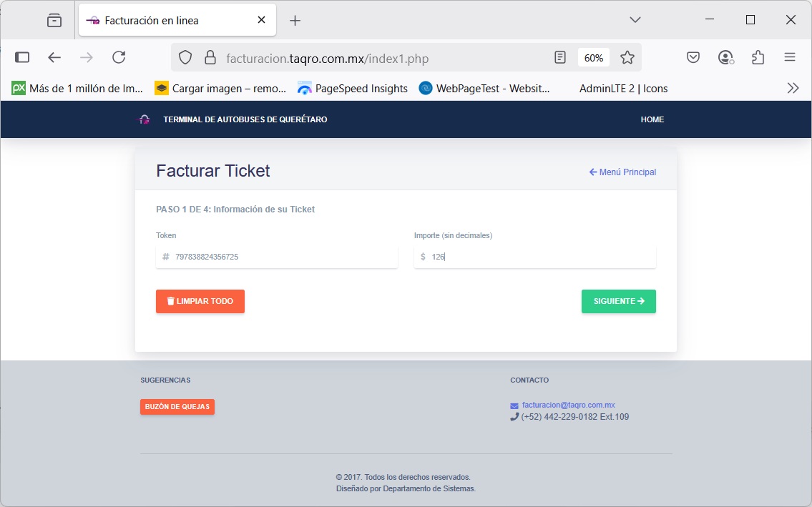The width and height of the screenshot is (812, 507).
Task: Open the list all tabs dropdown chevron
Action: (635, 20)
